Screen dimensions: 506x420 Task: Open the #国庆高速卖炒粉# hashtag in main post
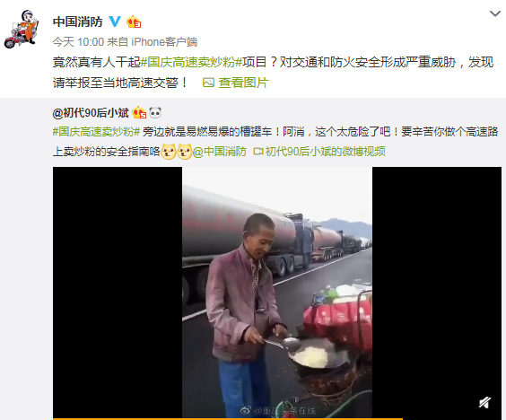click(191, 62)
